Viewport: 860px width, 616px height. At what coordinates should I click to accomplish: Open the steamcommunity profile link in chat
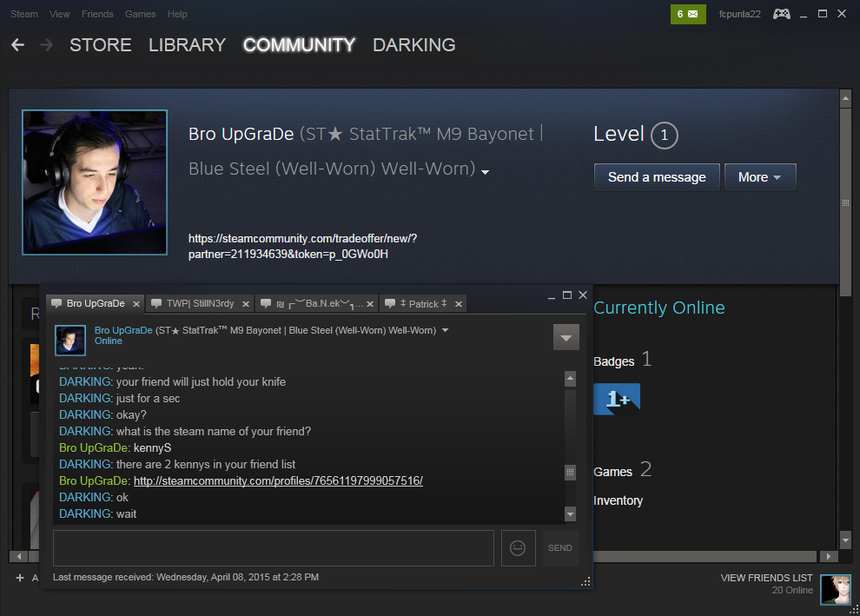coord(278,481)
